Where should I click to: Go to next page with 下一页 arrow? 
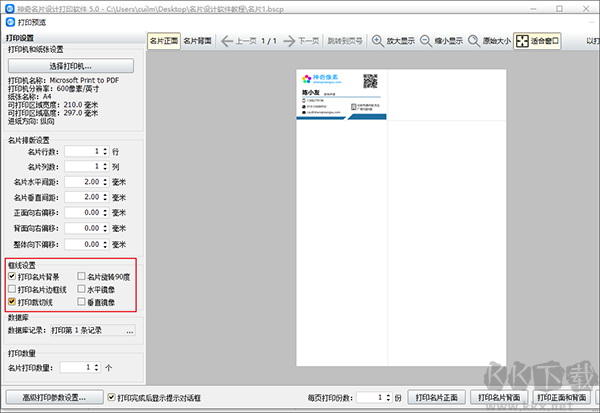tap(289, 41)
